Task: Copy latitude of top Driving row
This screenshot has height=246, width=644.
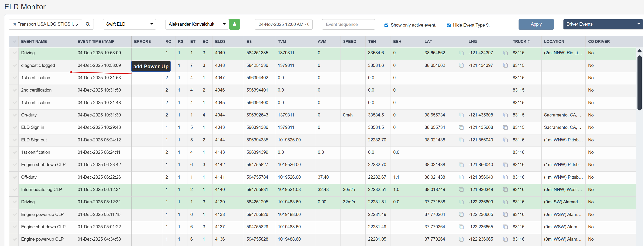Action: 461,53
